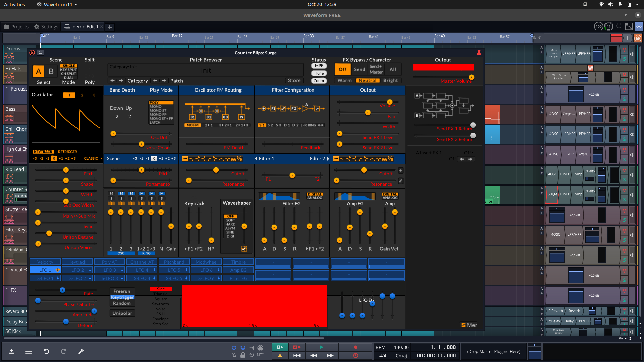
Task: Click the export upload icon at bottom left
Action: (11, 351)
